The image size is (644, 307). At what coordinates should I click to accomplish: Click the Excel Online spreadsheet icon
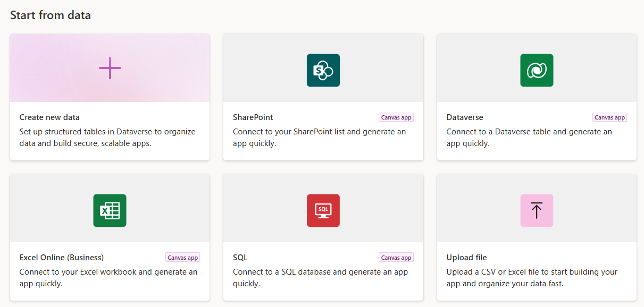point(110,210)
